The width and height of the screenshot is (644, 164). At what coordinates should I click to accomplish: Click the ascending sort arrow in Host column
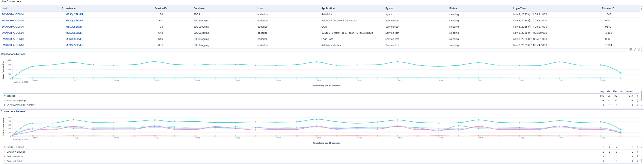[x=62, y=8]
